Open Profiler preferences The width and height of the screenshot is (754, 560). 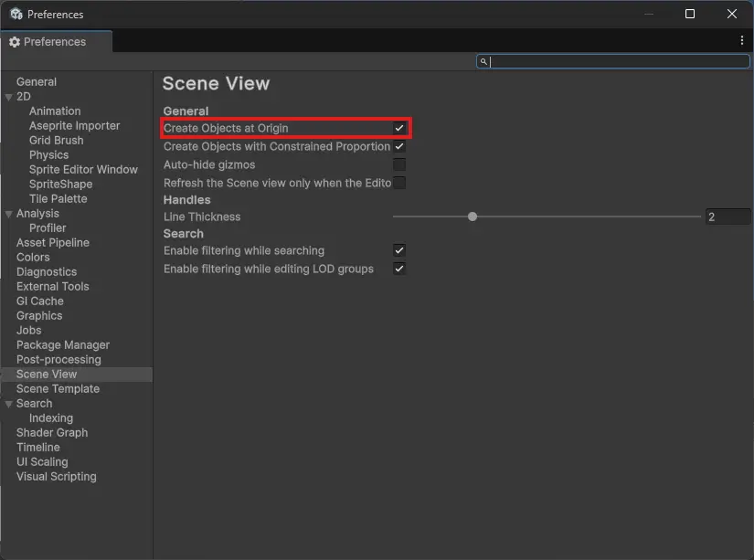click(x=48, y=227)
